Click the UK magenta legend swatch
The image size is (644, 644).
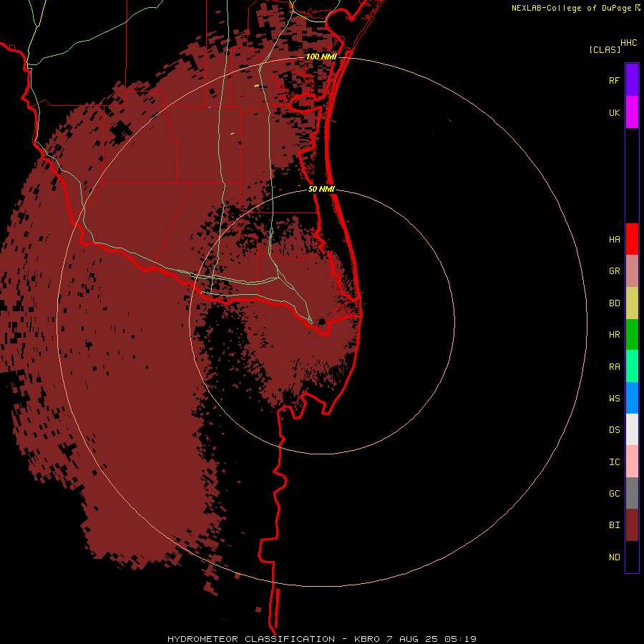pos(632,112)
